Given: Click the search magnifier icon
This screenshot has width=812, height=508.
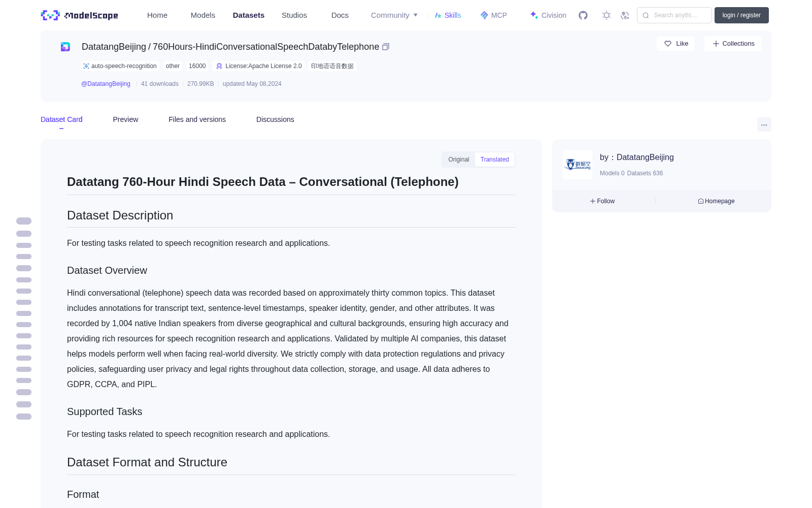Looking at the screenshot, I should 646,15.
